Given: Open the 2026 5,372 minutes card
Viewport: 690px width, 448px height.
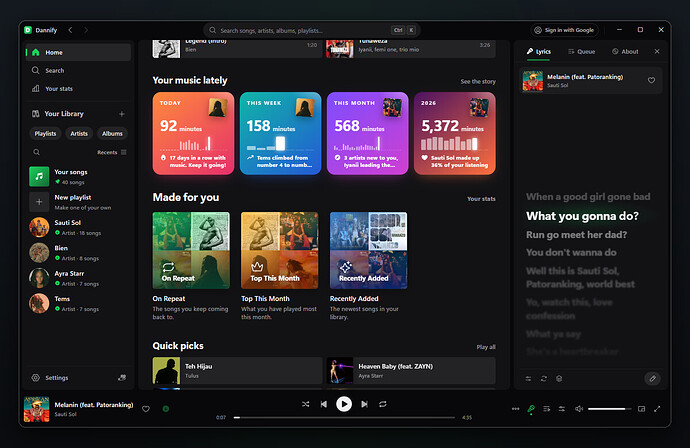Looking at the screenshot, I should [455, 133].
